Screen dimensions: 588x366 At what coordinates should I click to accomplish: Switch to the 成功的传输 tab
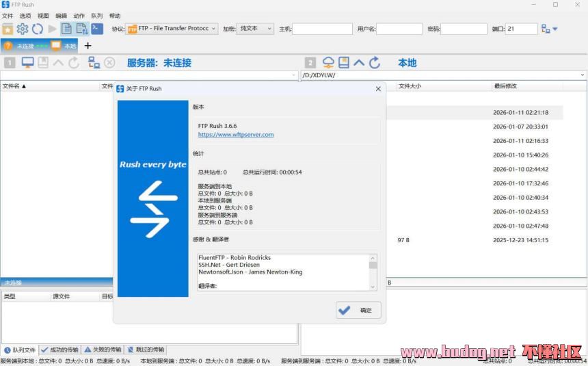click(60, 350)
